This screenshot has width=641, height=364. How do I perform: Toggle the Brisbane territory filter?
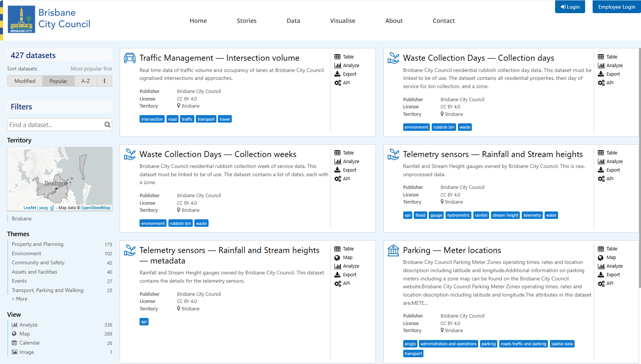tap(21, 219)
